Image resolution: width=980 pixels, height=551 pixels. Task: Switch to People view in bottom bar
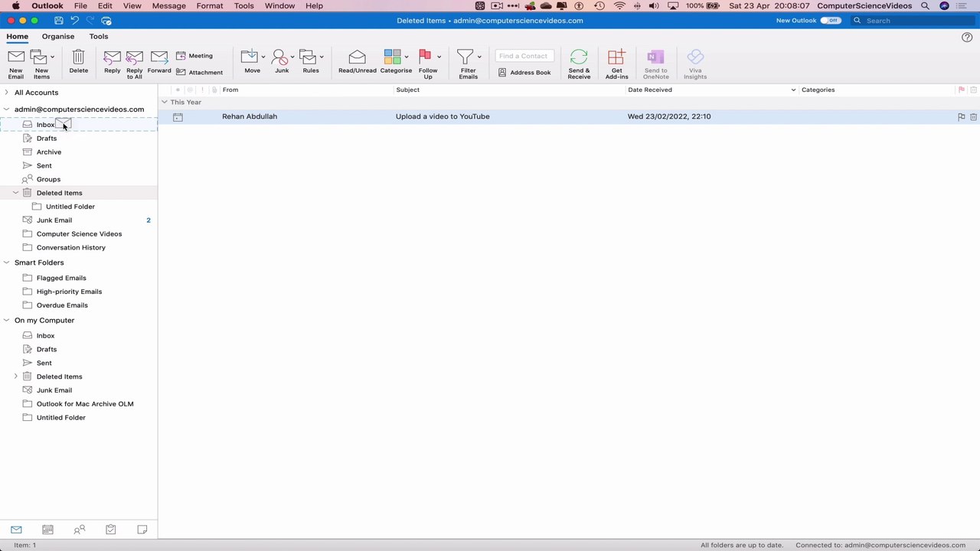point(79,530)
